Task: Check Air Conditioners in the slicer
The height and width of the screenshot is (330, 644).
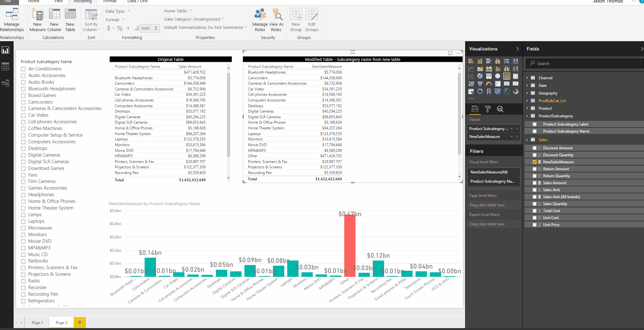Action: point(23,69)
